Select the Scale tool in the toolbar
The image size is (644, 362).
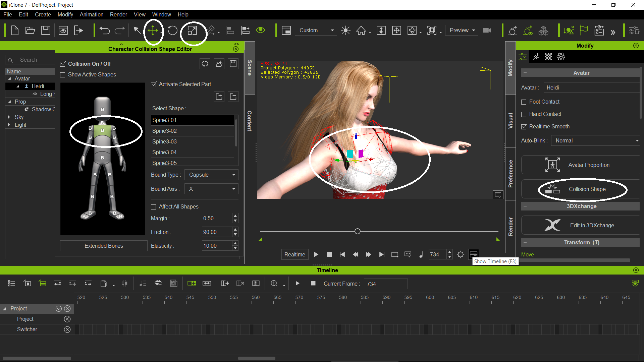[192, 31]
